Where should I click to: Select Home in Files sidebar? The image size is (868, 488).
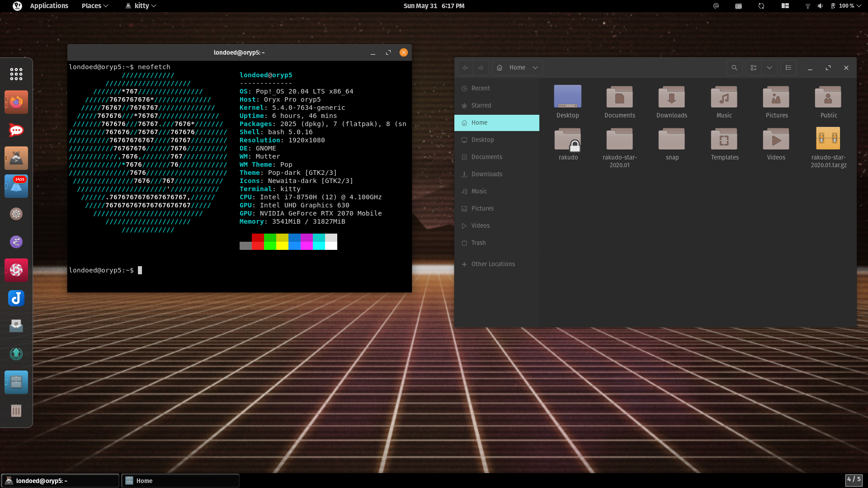pyautogui.click(x=497, y=123)
